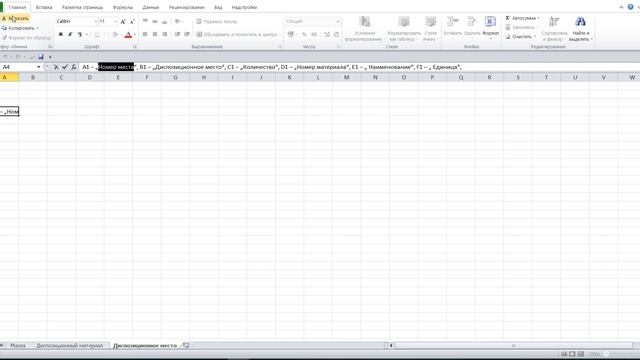Image resolution: width=640 pixels, height=360 pixels.
Task: Open the font size dropdown
Action: click(116, 22)
